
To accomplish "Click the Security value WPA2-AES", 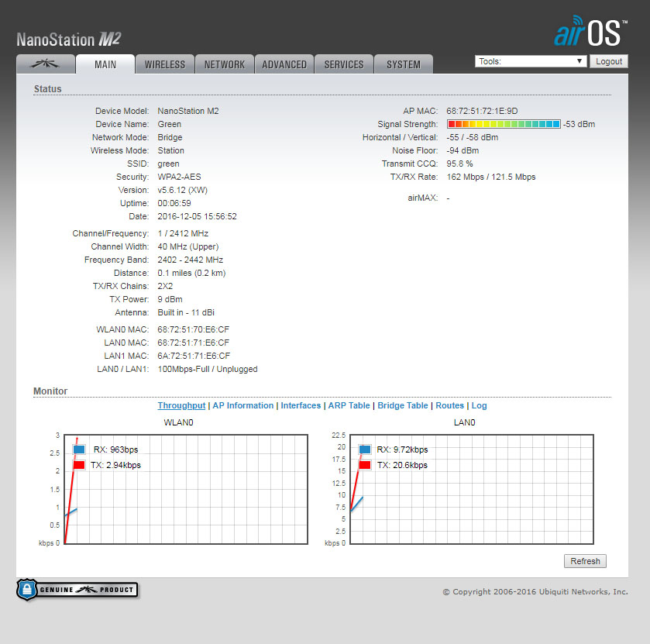I will point(179,177).
